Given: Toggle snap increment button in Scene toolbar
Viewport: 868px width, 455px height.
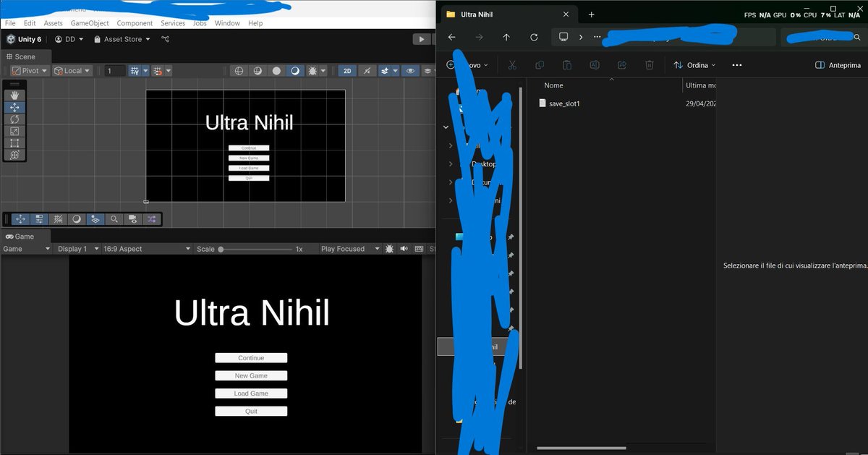Looking at the screenshot, I should (x=159, y=71).
